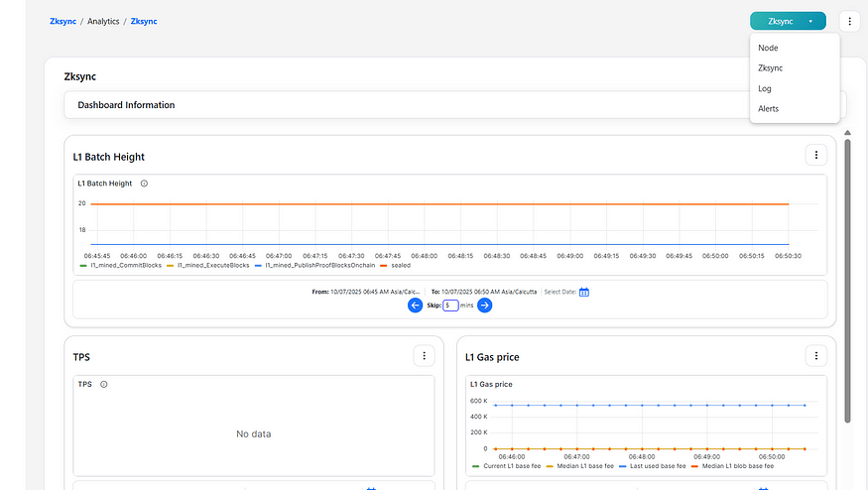Click the TPS panel title
Viewport: 868px width, 490px height.
[x=81, y=357]
